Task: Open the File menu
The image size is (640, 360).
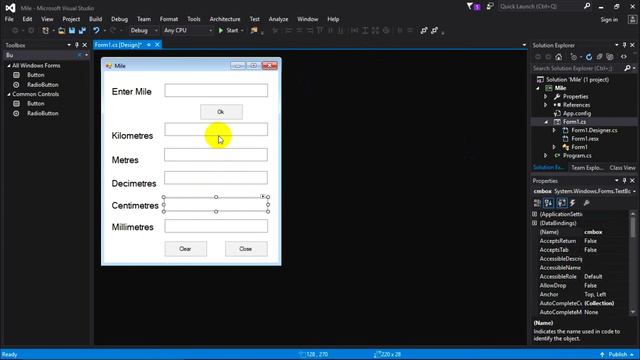Action: point(9,19)
